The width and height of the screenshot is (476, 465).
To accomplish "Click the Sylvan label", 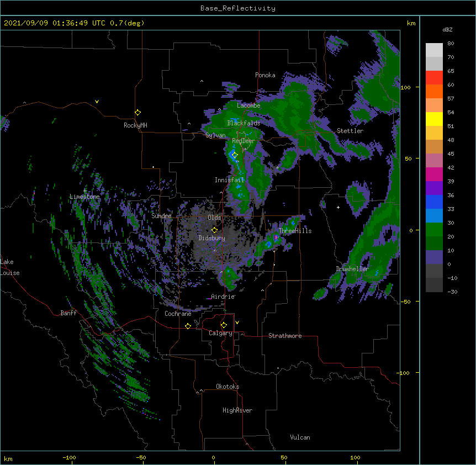I will 215,135.
